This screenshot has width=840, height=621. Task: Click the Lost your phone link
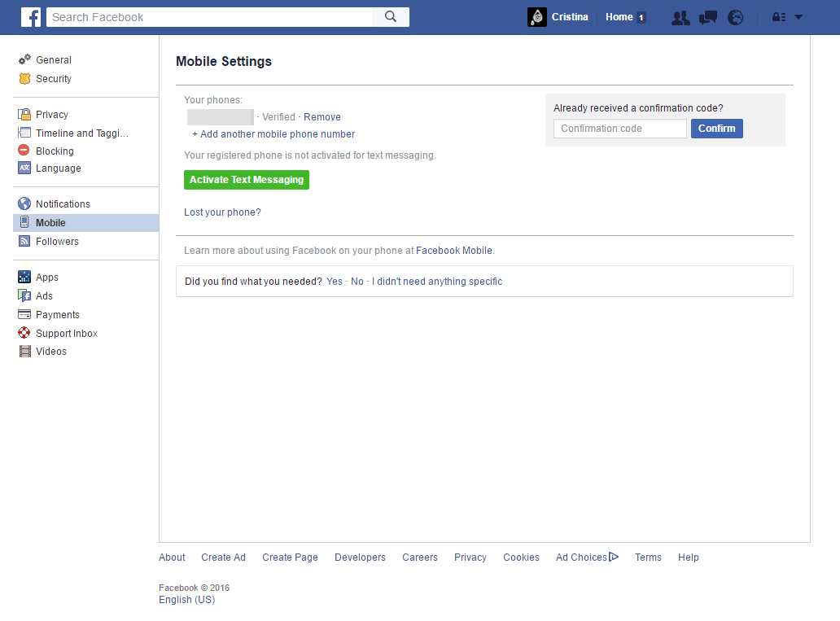point(222,212)
